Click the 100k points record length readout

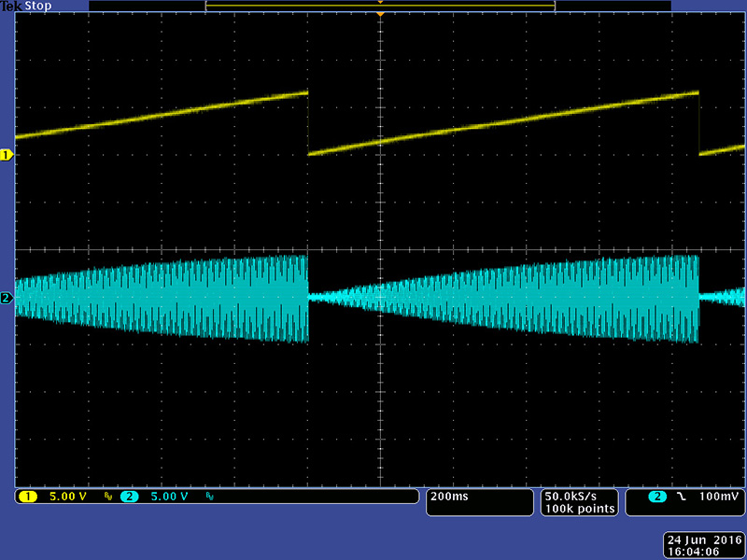579,509
